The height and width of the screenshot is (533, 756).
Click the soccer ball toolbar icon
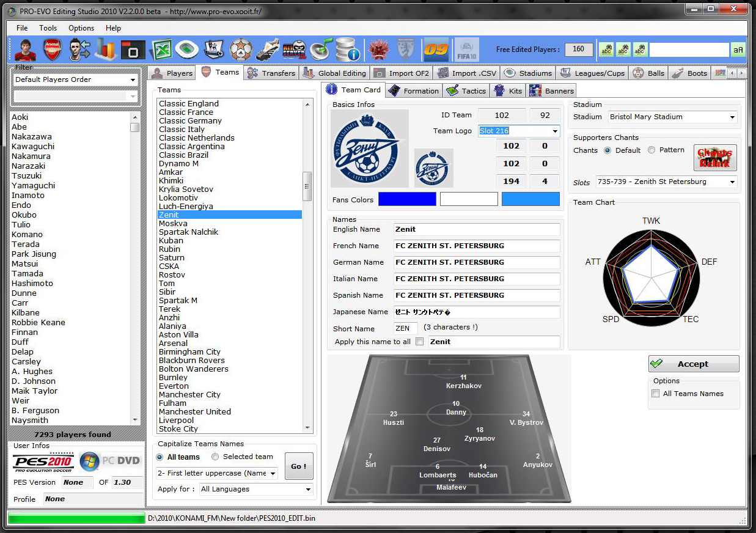point(241,50)
